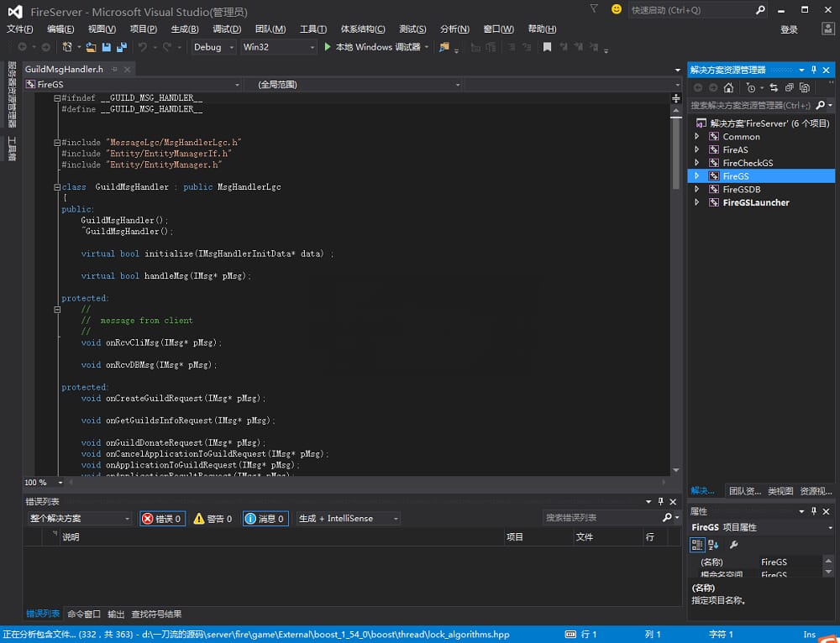Viewport: 840px width, 643px height.
Task: Open property pages wrench icon
Action: pyautogui.click(x=734, y=545)
